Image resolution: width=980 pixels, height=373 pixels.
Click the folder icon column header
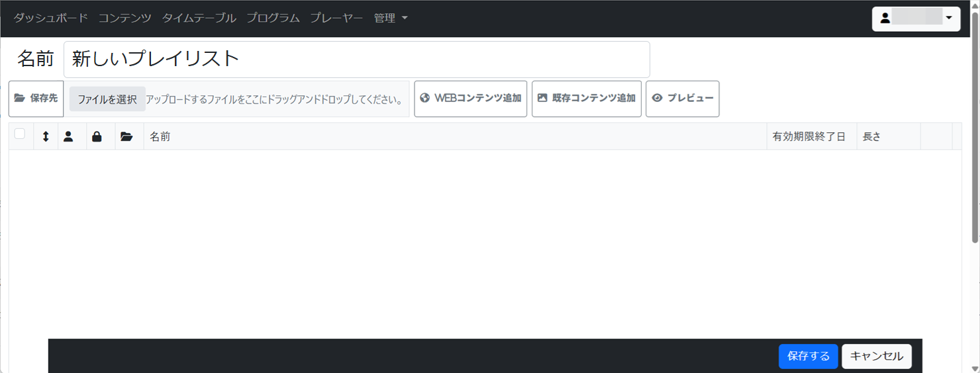pos(126,137)
